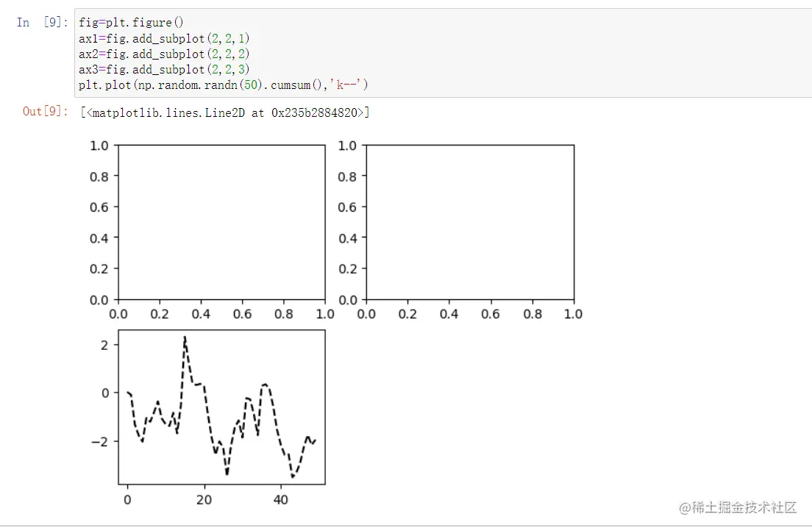Click the 0.6 x-axis tick of top-right subplot
The width and height of the screenshot is (812, 530).
[490, 314]
